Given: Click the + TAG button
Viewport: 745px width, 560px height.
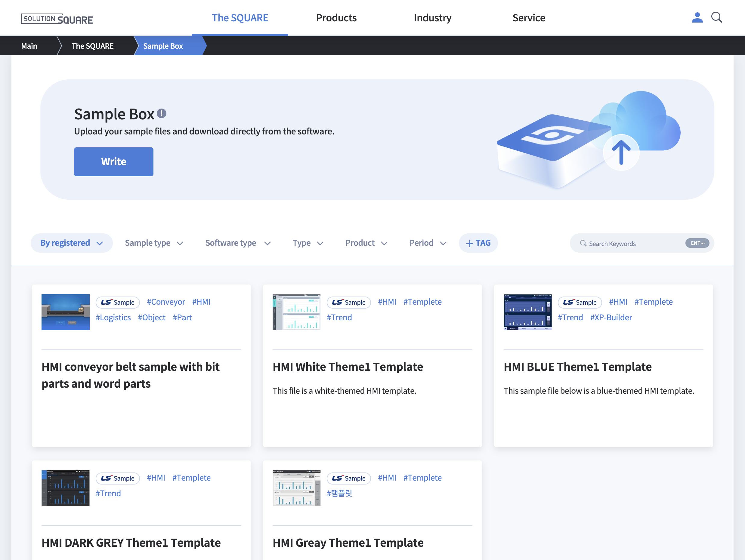Looking at the screenshot, I should point(478,243).
